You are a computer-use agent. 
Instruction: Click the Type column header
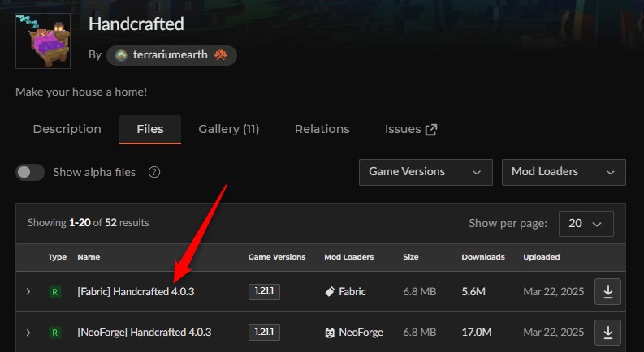tap(57, 257)
